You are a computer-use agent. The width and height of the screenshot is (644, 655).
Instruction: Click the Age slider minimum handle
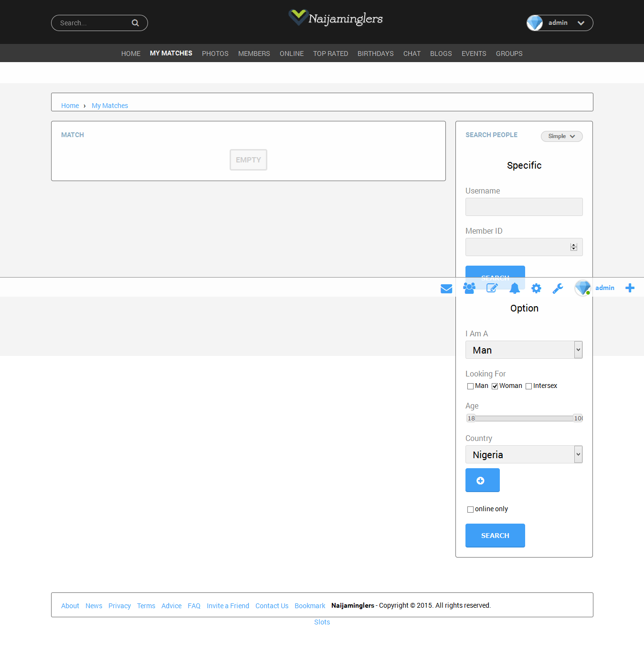tap(471, 418)
